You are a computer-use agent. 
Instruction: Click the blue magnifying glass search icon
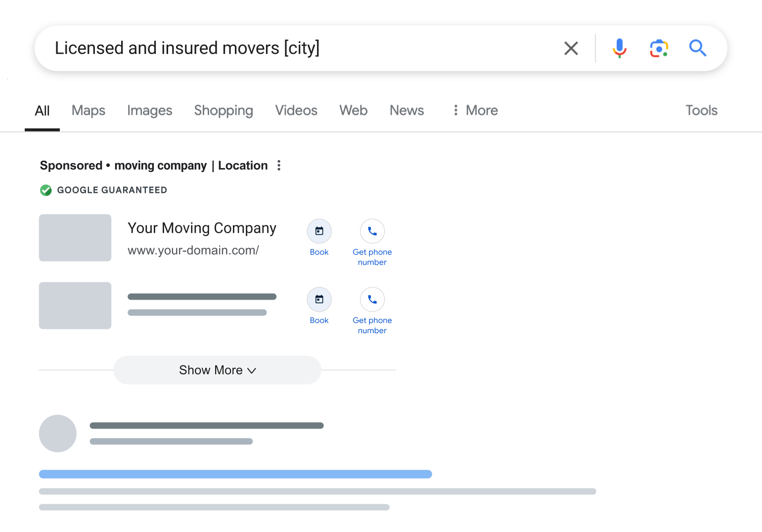click(x=698, y=48)
